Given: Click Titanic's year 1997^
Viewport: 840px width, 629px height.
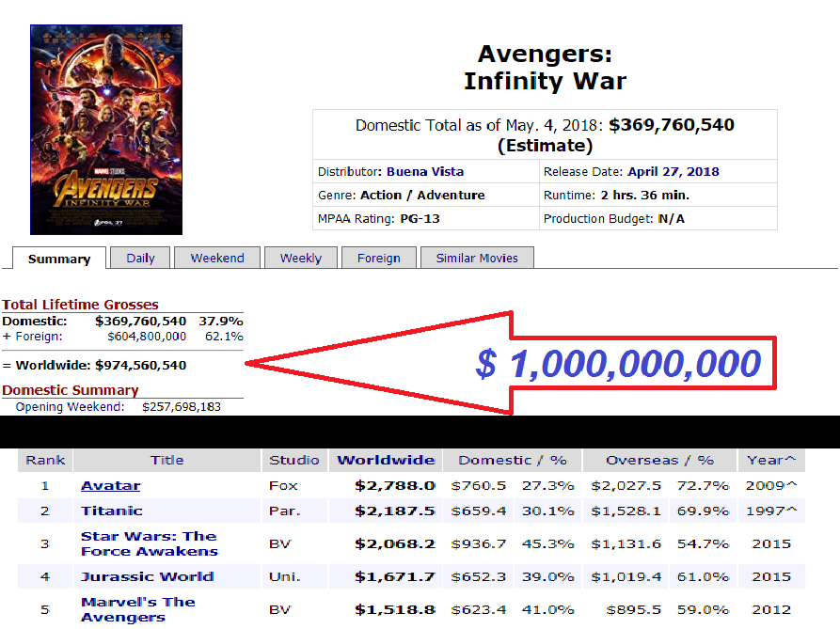Looking at the screenshot, I should click(771, 511).
